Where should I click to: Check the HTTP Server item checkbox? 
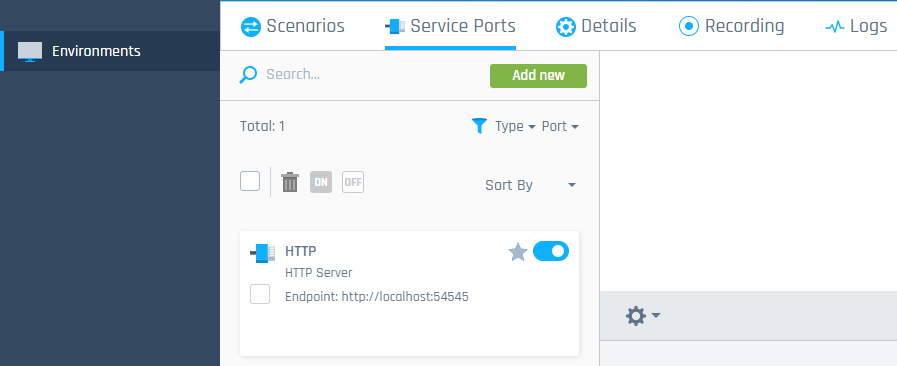(x=260, y=295)
